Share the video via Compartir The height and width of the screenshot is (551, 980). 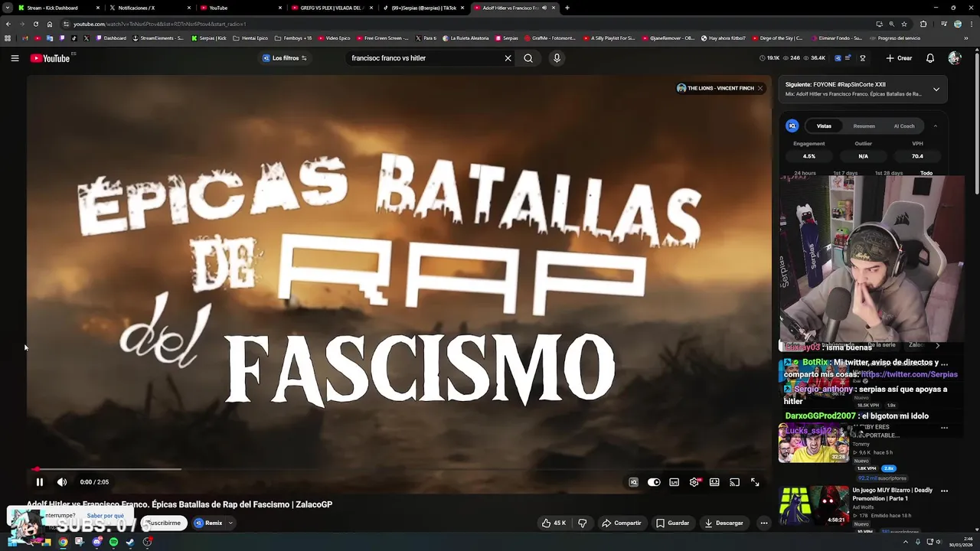click(x=622, y=523)
